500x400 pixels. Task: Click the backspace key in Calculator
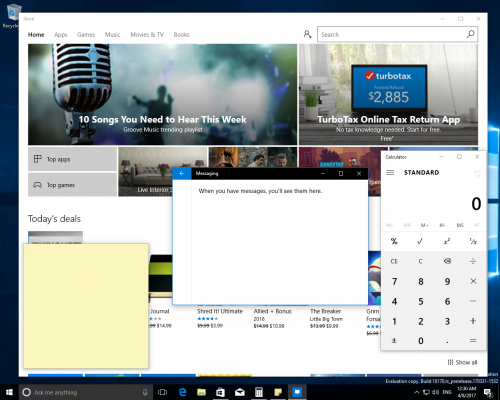[x=447, y=261]
